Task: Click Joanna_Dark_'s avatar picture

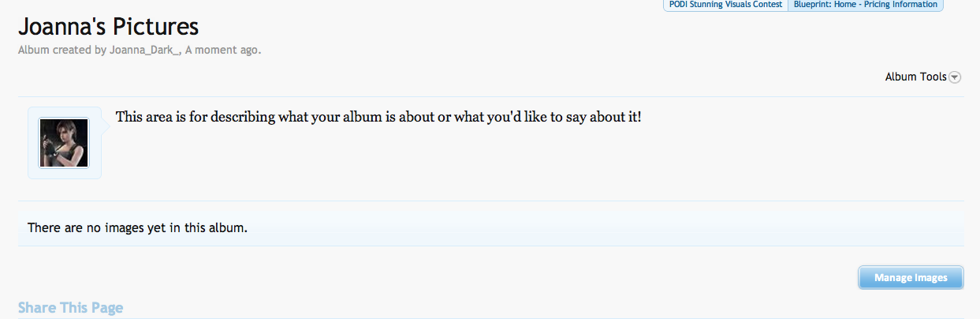Action: tap(64, 143)
